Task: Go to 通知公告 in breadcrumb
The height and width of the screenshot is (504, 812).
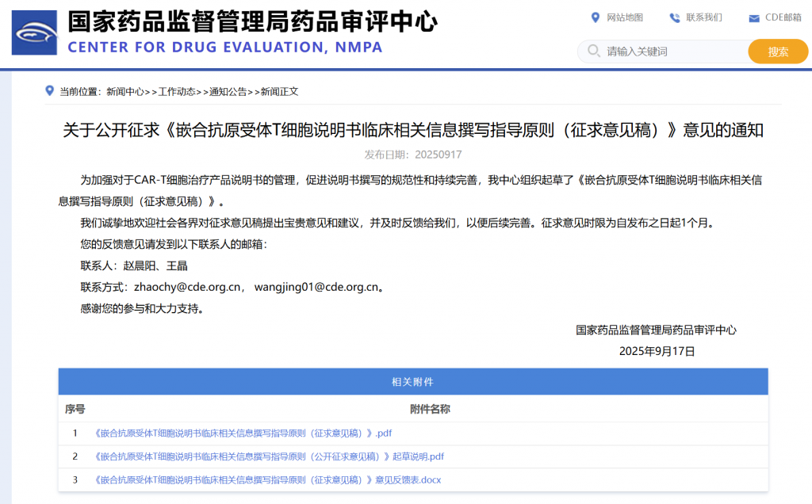Action: pyautogui.click(x=228, y=92)
